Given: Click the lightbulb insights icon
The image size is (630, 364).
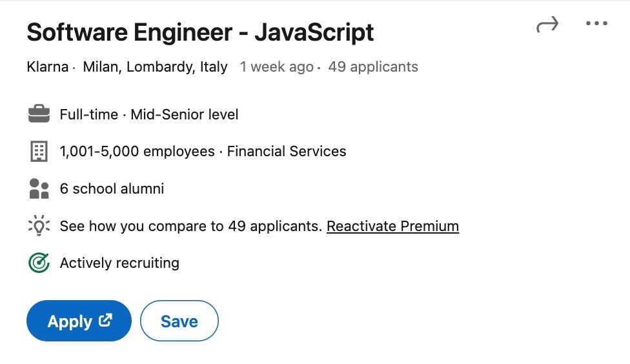Looking at the screenshot, I should click(39, 226).
